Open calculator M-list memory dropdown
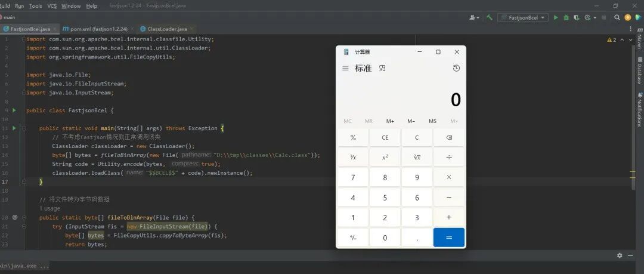Viewport: 644px width, 274px height. coord(454,121)
